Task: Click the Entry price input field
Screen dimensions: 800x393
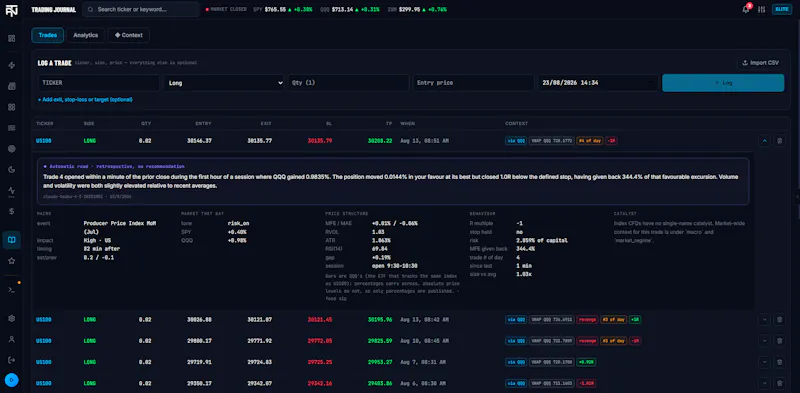Action: pyautogui.click(x=473, y=83)
